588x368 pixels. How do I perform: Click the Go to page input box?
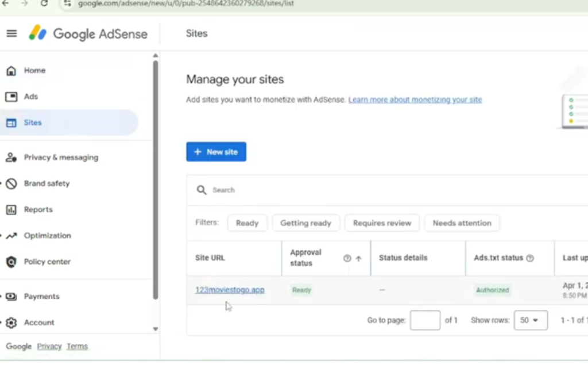pos(425,320)
